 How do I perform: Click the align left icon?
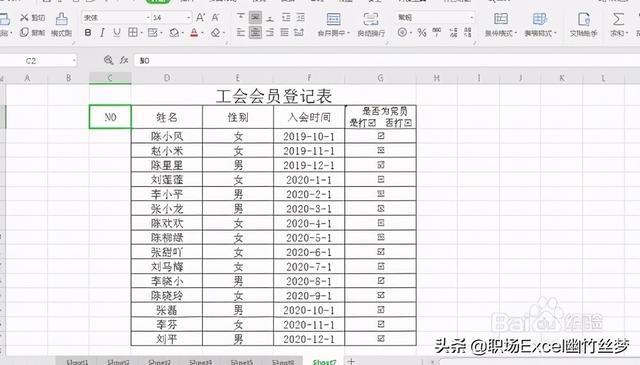pos(241,32)
